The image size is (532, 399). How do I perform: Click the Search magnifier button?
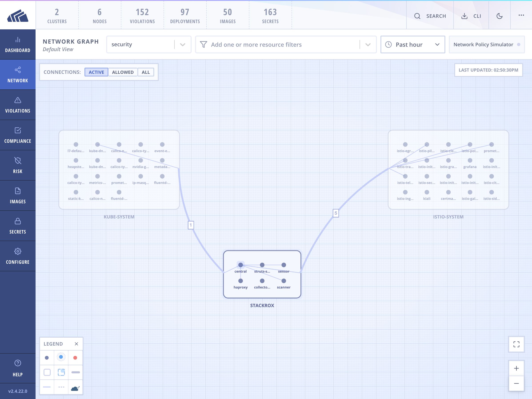(x=430, y=16)
